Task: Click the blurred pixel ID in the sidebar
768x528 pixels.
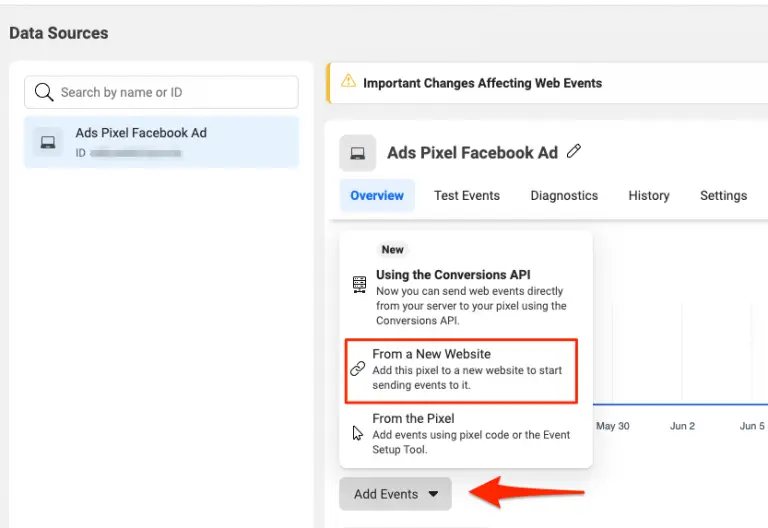Action: (x=136, y=153)
